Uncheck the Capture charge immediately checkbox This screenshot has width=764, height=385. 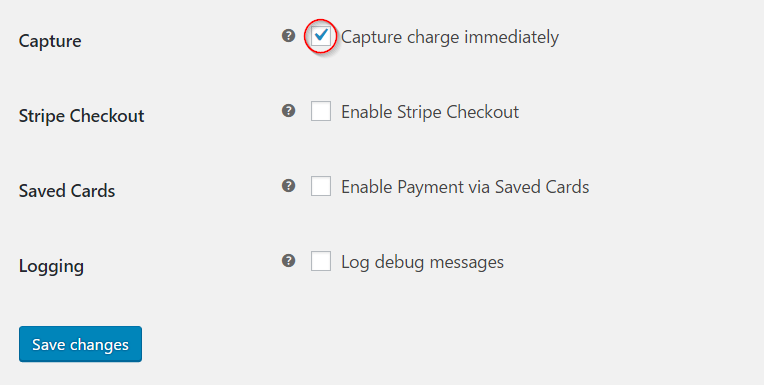[x=321, y=36]
